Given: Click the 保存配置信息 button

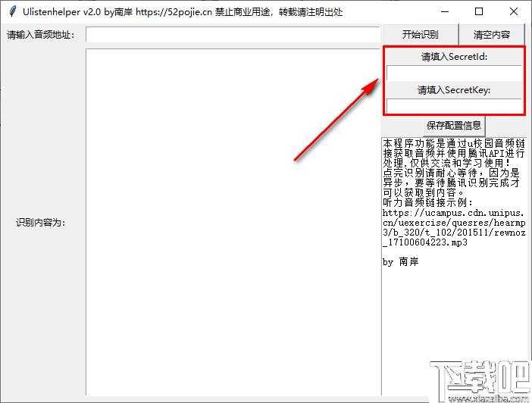Looking at the screenshot, I should tap(454, 126).
